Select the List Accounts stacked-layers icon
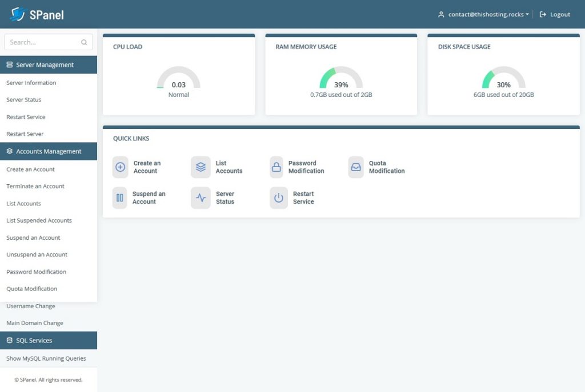This screenshot has width=585, height=392. pos(201,167)
